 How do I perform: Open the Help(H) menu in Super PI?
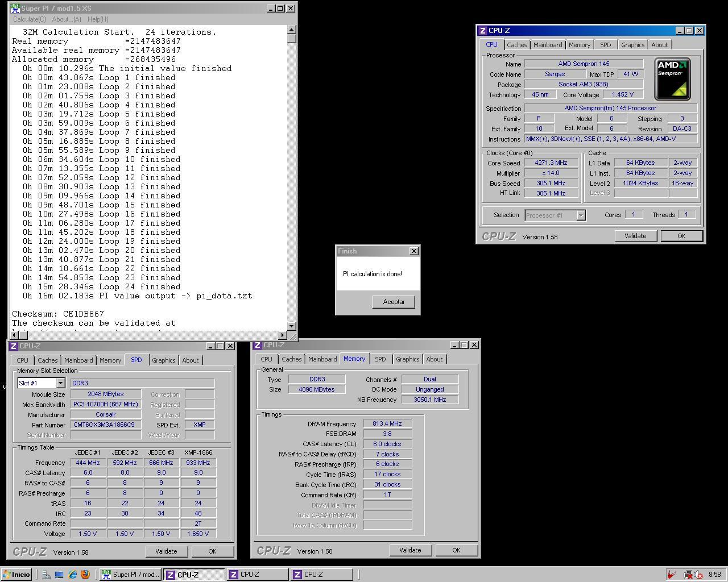tap(98, 19)
